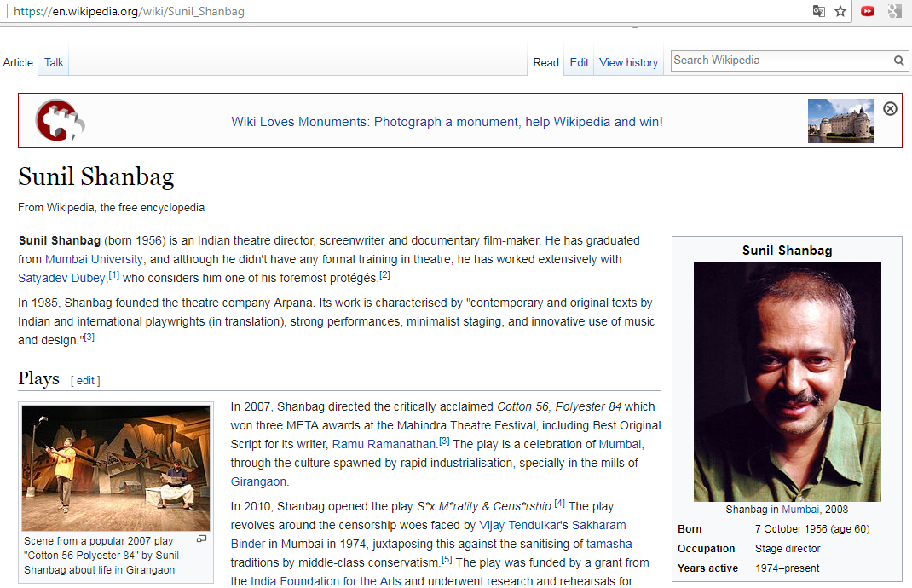
Task: Click the '7 October 1956 (age 60)' value
Action: pos(812,528)
